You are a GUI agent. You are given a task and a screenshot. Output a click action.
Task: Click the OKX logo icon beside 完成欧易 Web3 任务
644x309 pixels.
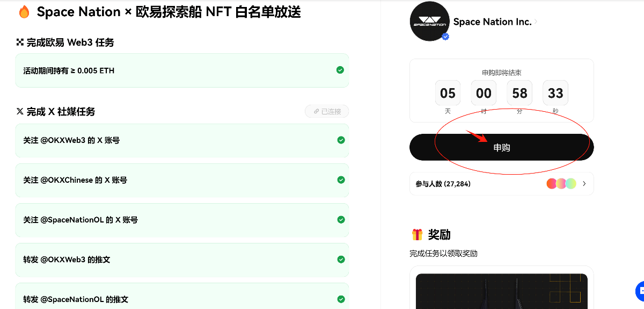pos(20,42)
